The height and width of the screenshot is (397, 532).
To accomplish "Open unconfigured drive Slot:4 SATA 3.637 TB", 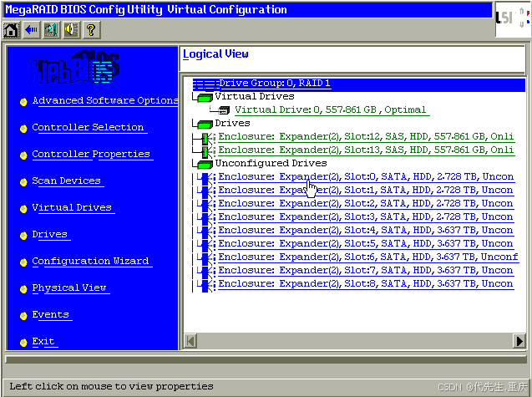I will [x=366, y=230].
